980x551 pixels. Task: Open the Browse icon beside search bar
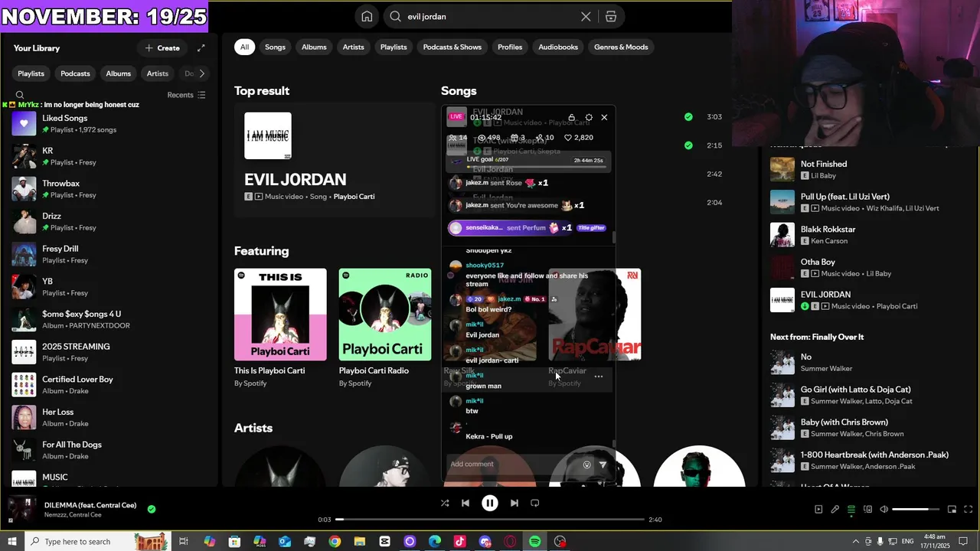click(x=611, y=17)
